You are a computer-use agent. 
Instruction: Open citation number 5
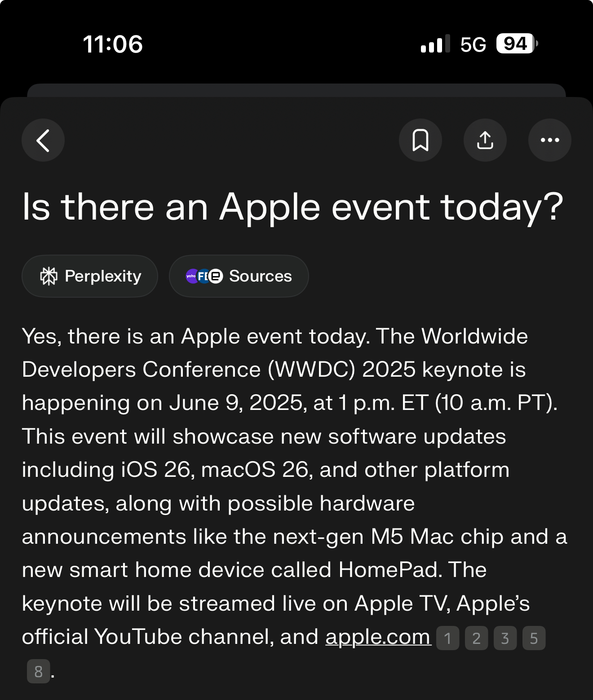click(x=534, y=638)
